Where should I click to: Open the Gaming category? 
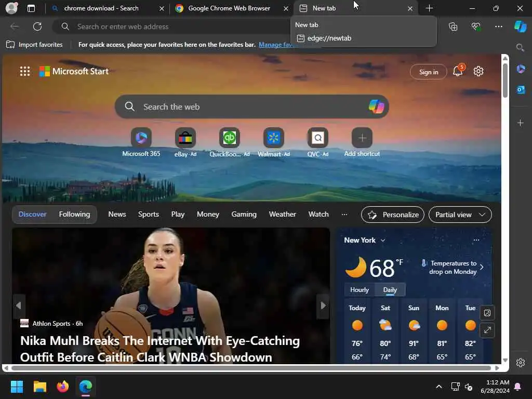click(x=244, y=215)
